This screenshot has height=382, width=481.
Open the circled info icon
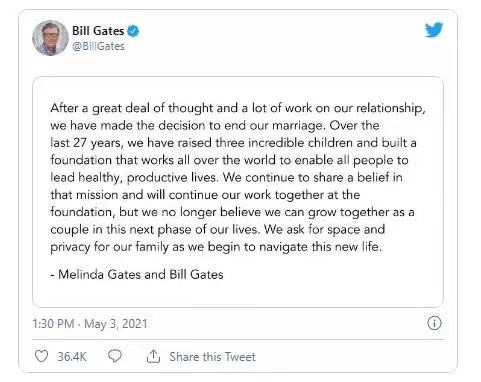point(434,323)
